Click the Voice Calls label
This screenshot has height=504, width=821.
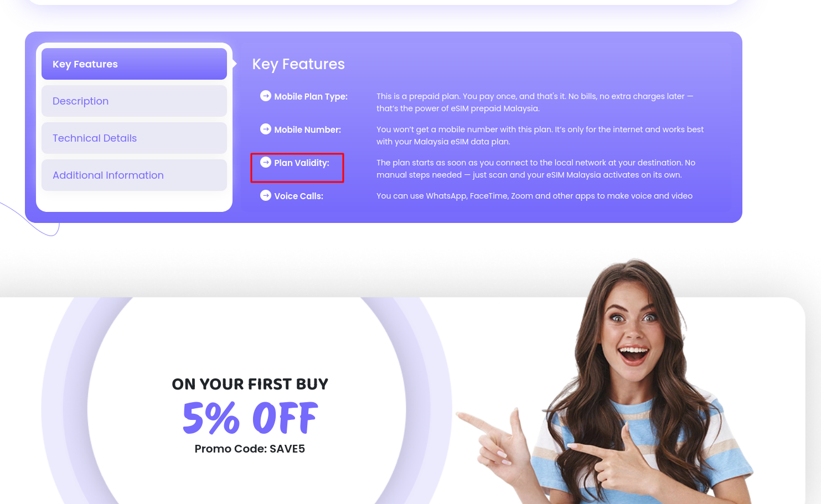click(299, 196)
